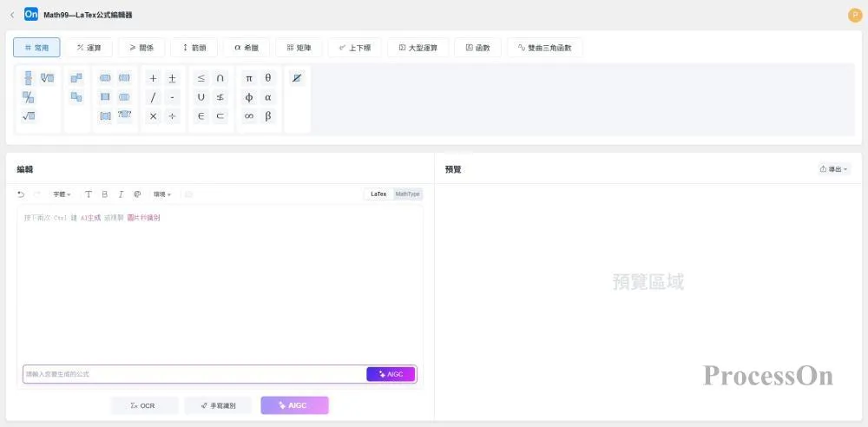Click the color palette icon in editor toolbar
This screenshot has width=868, height=427.
137,194
